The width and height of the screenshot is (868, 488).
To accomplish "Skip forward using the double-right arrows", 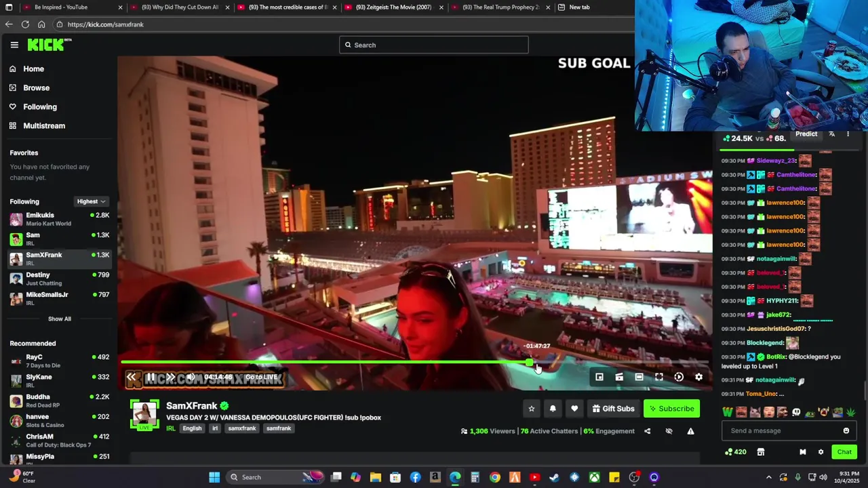I will (x=171, y=378).
